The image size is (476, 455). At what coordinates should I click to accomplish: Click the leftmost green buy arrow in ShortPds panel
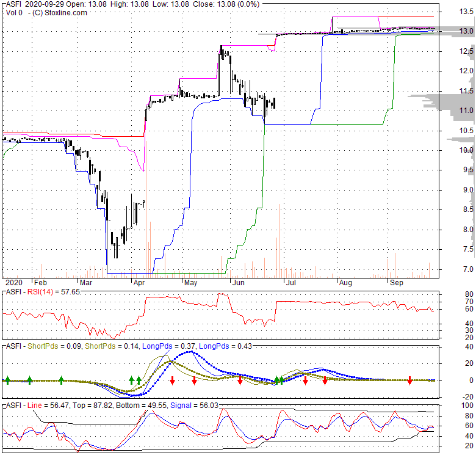click(7, 380)
